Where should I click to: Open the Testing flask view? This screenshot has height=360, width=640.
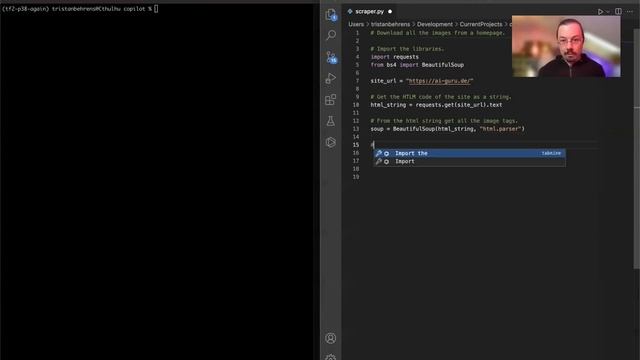(x=331, y=121)
